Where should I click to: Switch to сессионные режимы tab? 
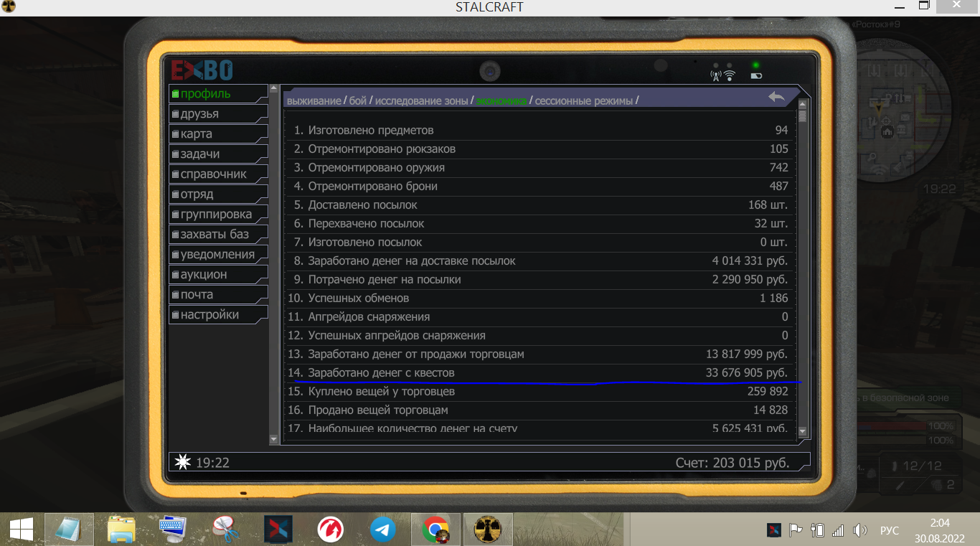pyautogui.click(x=584, y=101)
